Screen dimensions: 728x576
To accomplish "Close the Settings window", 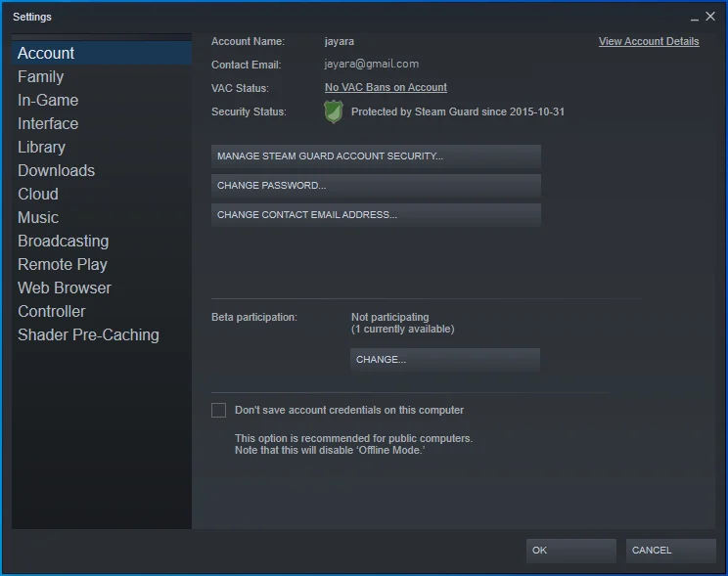I will pyautogui.click(x=710, y=17).
